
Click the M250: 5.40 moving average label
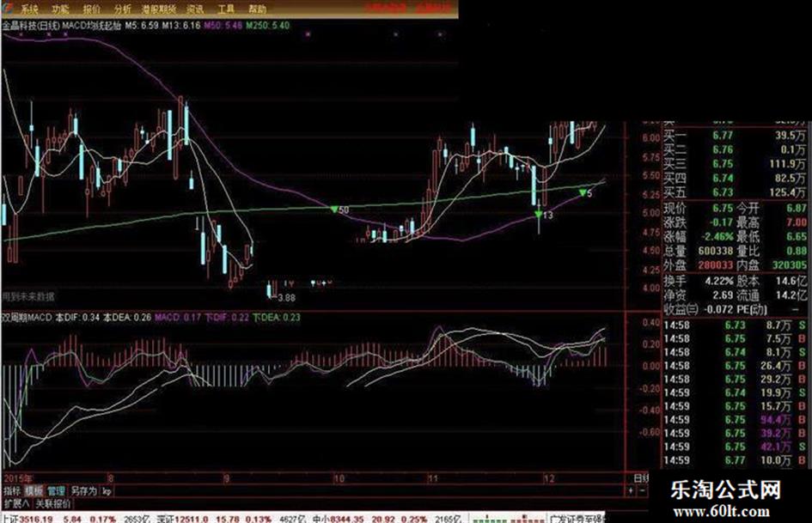(267, 26)
